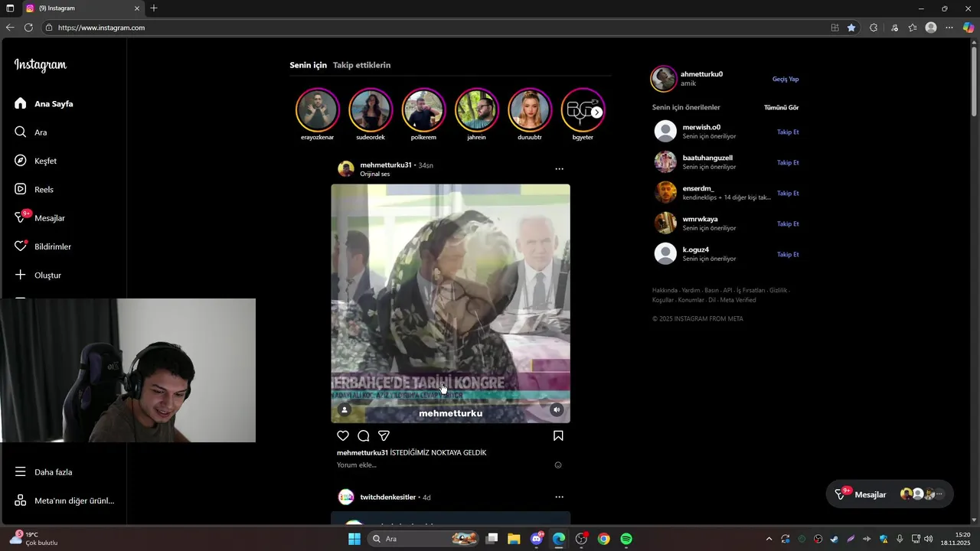Open Edge profile avatar
Viewport: 980px width, 551px height.
[931, 28]
